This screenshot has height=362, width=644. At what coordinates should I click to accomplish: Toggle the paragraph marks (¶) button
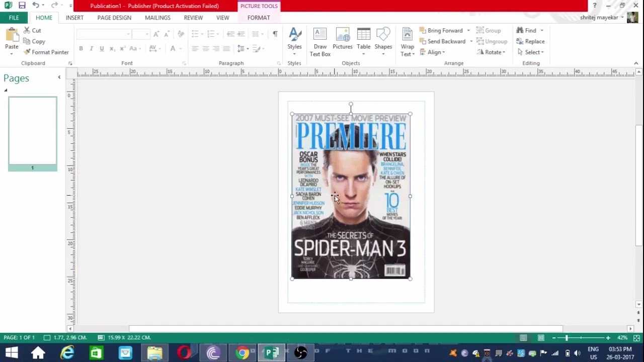coord(275,34)
